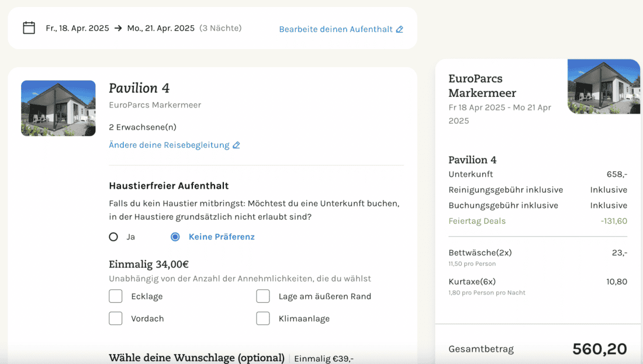Select the check-out date Mo., 21. Apr. 2025
Viewport: 643px width, 364px height.
tap(161, 28)
